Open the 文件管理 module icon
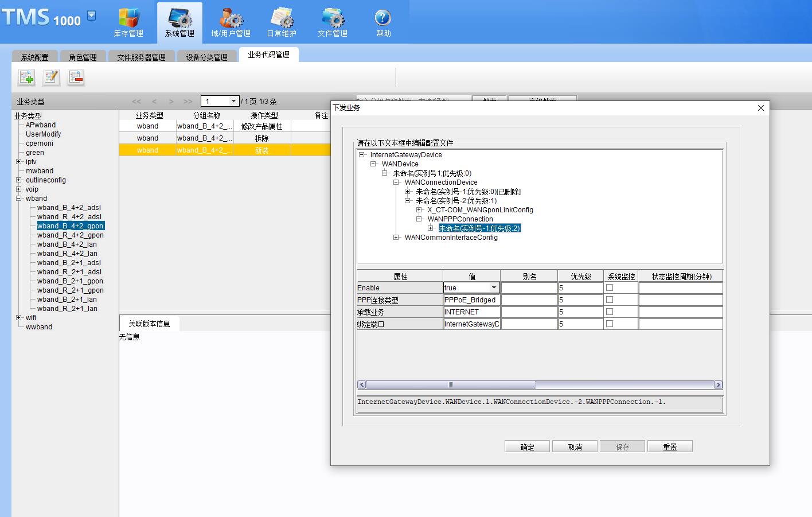This screenshot has height=517, width=812. [333, 23]
